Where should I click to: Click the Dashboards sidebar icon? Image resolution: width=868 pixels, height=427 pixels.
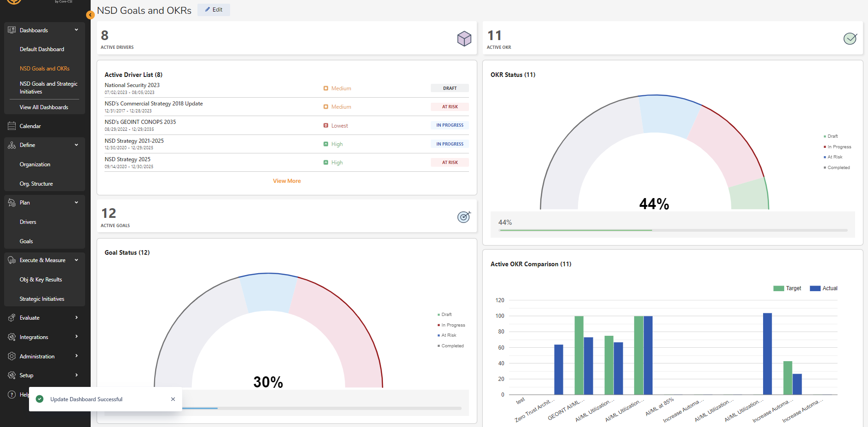[11, 30]
